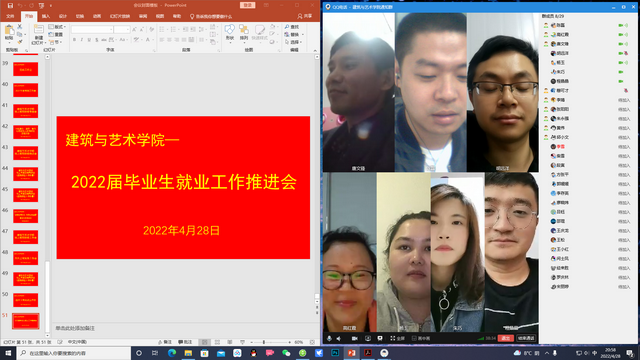Expand the Layout (版式) dropdown
Viewport: 640px width, 360px height.
point(57,27)
